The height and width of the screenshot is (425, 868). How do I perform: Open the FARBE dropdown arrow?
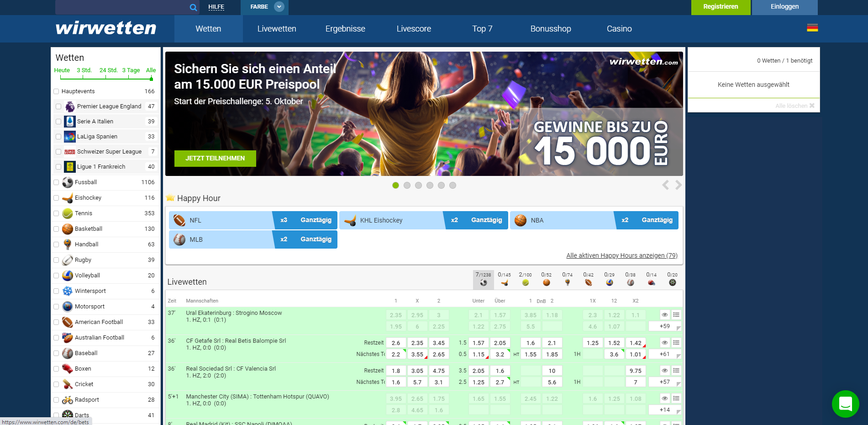[x=279, y=7]
